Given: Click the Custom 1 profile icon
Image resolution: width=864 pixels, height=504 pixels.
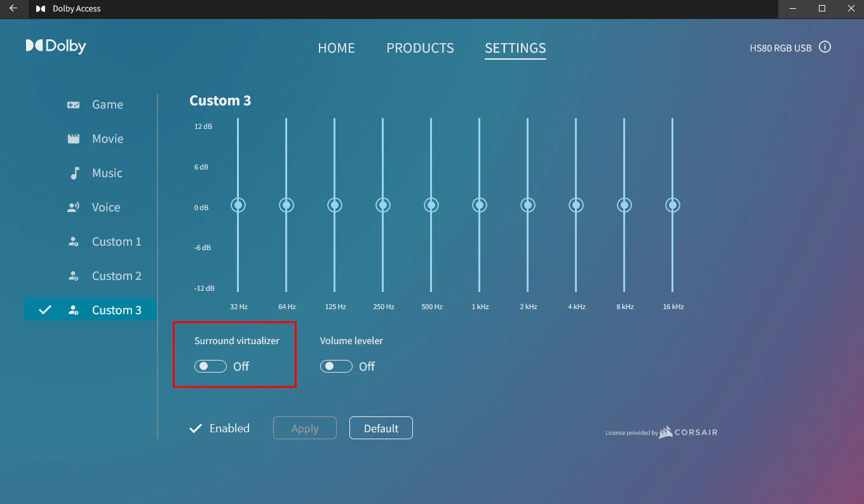Looking at the screenshot, I should [x=74, y=242].
